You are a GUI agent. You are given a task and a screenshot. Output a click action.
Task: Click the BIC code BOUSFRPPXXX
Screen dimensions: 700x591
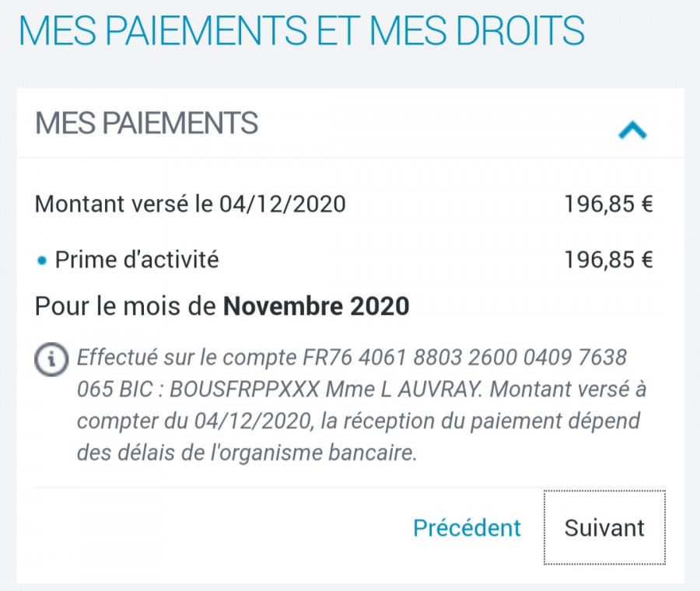point(245,390)
